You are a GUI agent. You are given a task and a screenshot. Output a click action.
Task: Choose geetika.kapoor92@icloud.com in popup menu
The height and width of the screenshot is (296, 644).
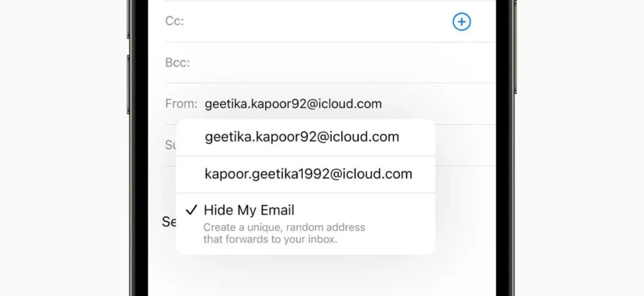point(305,137)
